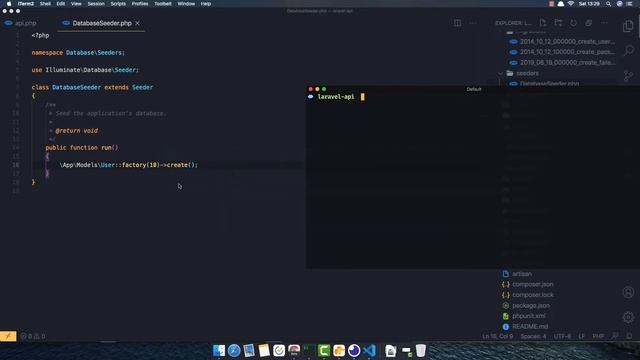This screenshot has height=360, width=640.
Task: Open Camtasia green icon in Dock
Action: [324, 350]
